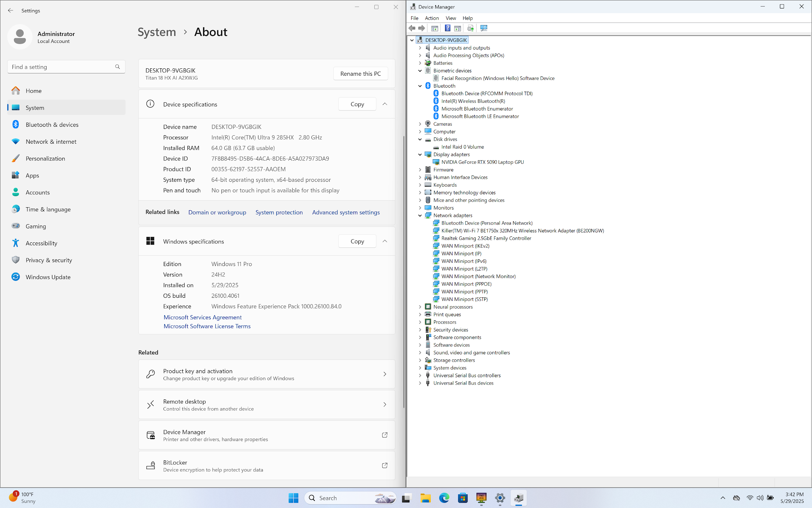Select Realtek Gaming 2.5GbE Family Controller
Screen dimensions: 812x508
486,238
